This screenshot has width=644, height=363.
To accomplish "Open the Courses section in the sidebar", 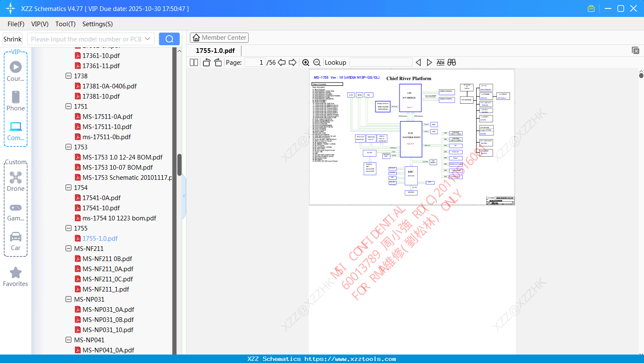I will pyautogui.click(x=16, y=71).
